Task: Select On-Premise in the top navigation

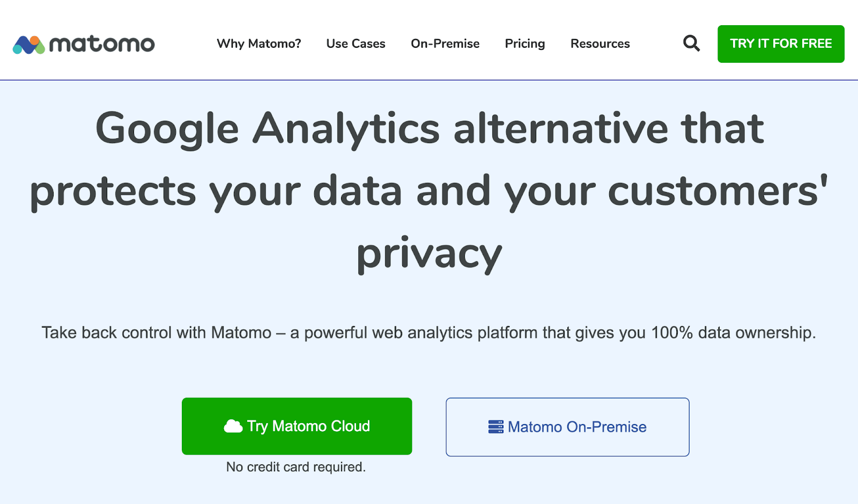Action: tap(445, 44)
